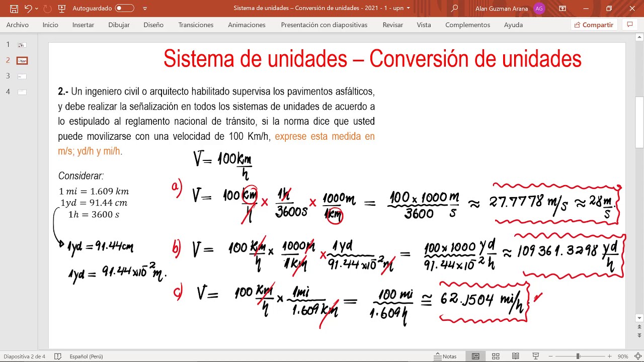Open the comments pane icon
This screenshot has width=644, height=362.
629,25
